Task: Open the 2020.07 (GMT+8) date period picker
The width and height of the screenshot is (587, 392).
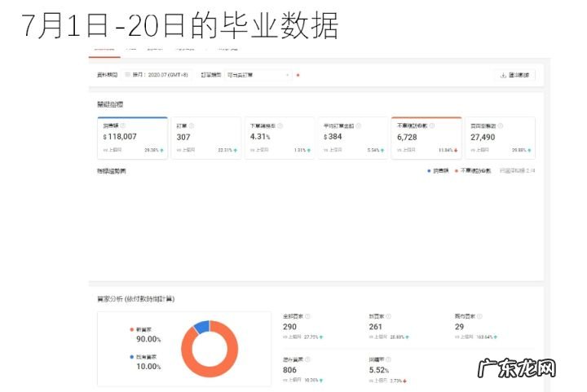Action: 157,75
